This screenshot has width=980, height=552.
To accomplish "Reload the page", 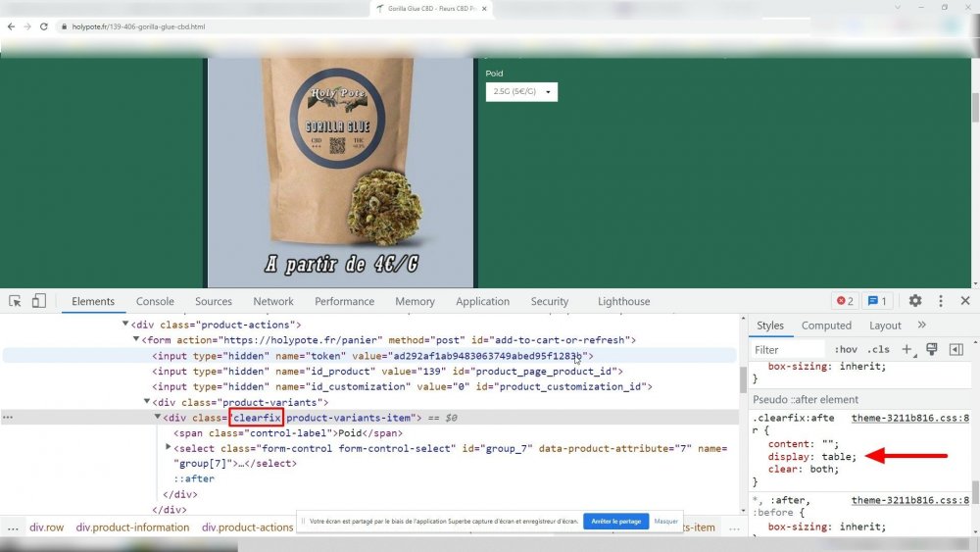I will point(44,26).
